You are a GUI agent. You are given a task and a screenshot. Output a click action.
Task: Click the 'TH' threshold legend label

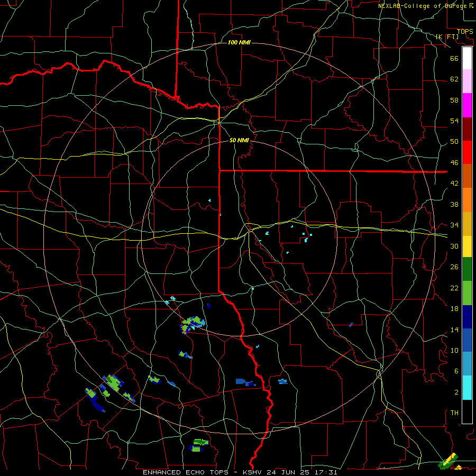pos(454,413)
